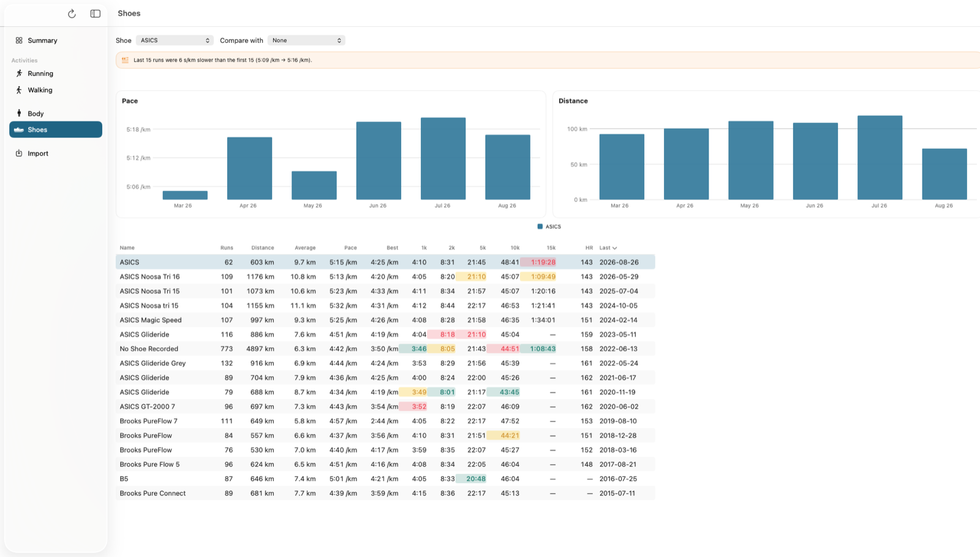This screenshot has height=557, width=980.
Task: Click the HR column header
Action: pos(589,248)
